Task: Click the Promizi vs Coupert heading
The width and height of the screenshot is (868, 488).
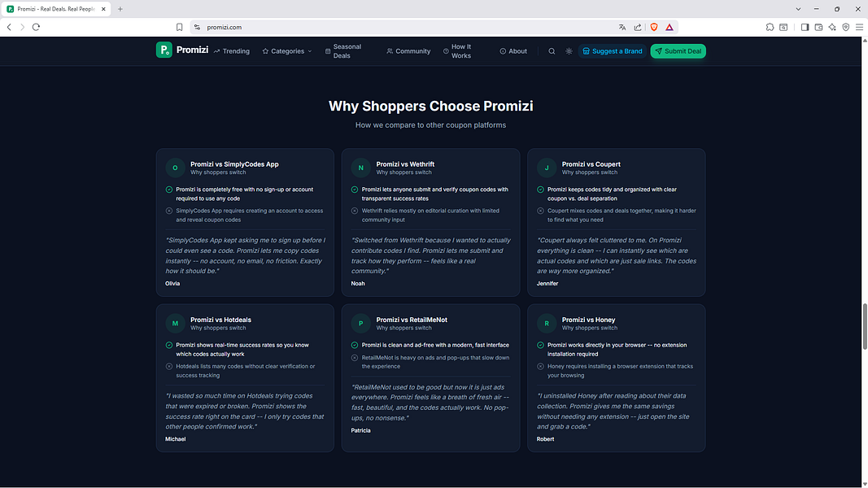Action: (591, 163)
